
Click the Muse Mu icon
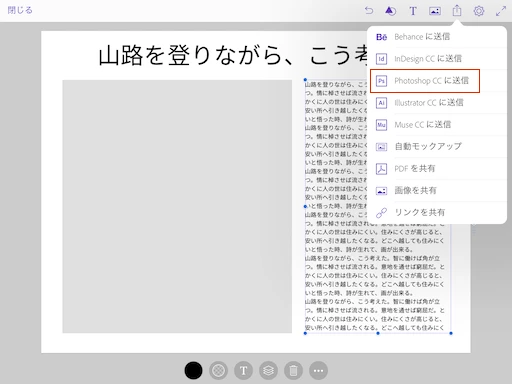tap(381, 125)
